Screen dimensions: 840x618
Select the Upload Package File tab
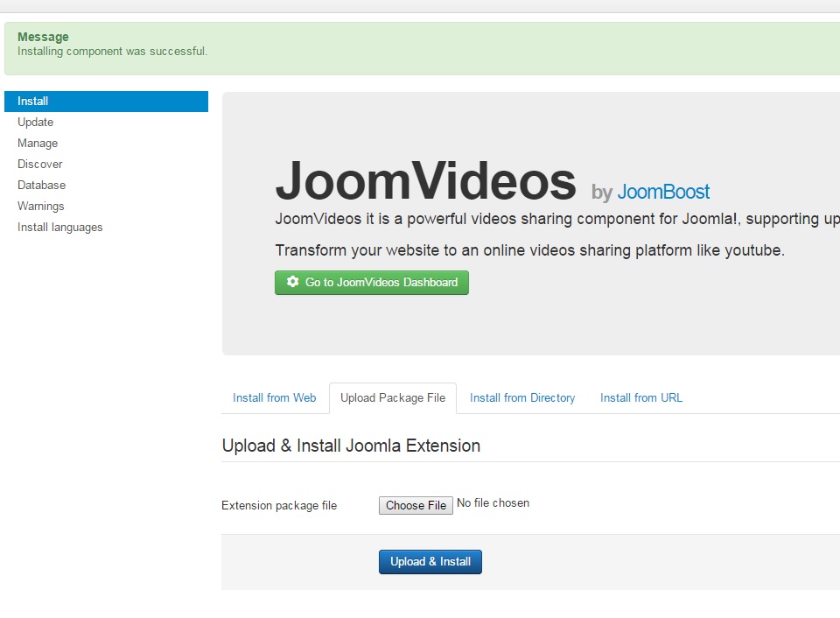click(393, 397)
